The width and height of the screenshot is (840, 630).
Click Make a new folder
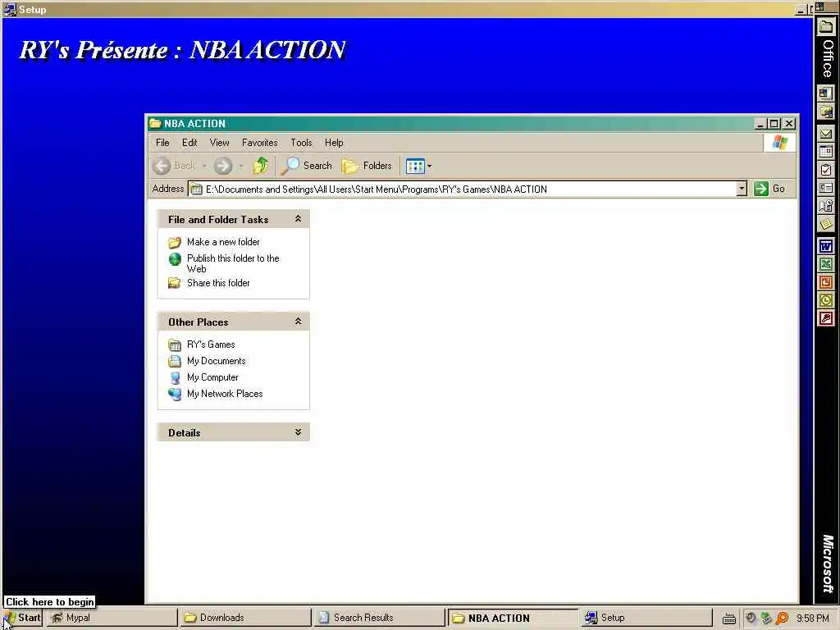[223, 242]
